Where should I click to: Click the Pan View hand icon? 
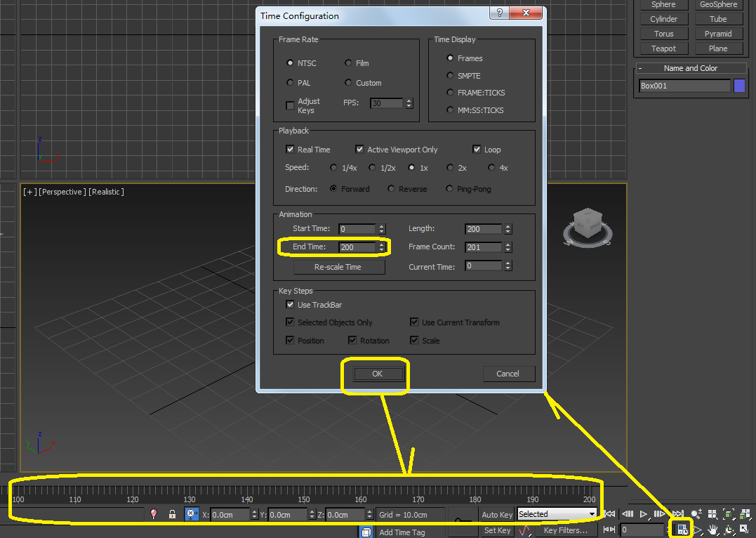tap(713, 530)
